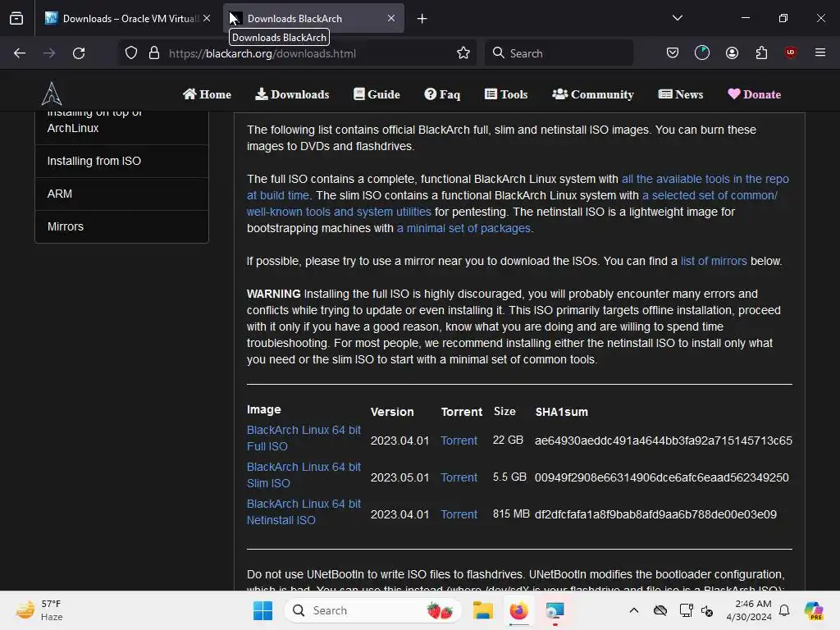
Task: Download BlackArch Linux 64 bit Full ISO
Action: point(304,438)
